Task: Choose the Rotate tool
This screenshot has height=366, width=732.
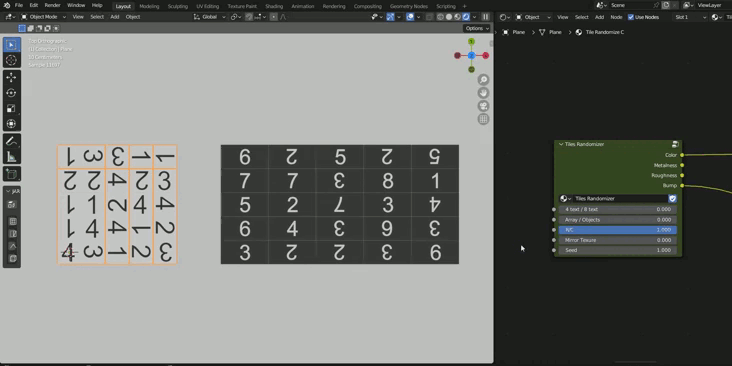Action: click(x=12, y=93)
